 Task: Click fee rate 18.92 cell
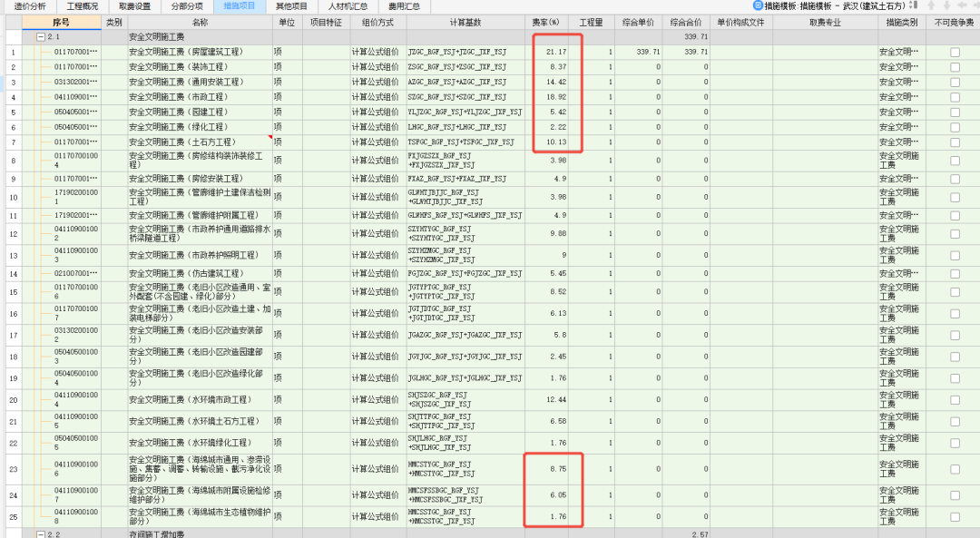(x=546, y=97)
